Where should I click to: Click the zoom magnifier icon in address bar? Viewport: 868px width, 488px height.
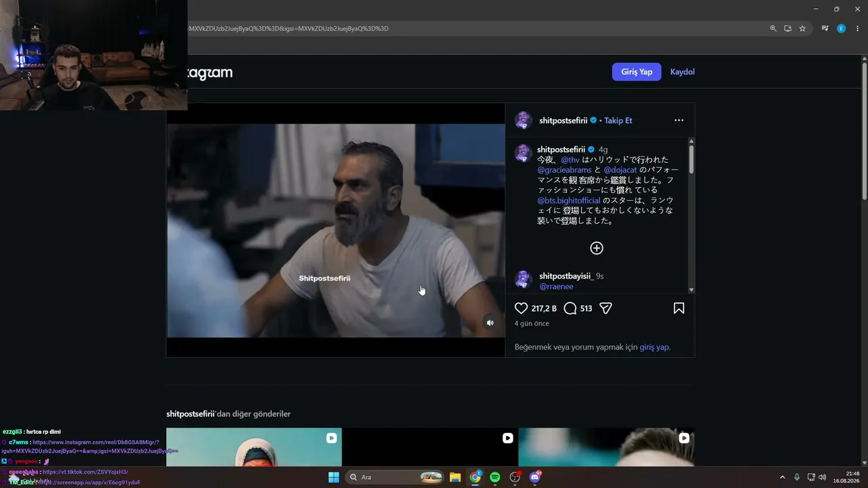[773, 28]
